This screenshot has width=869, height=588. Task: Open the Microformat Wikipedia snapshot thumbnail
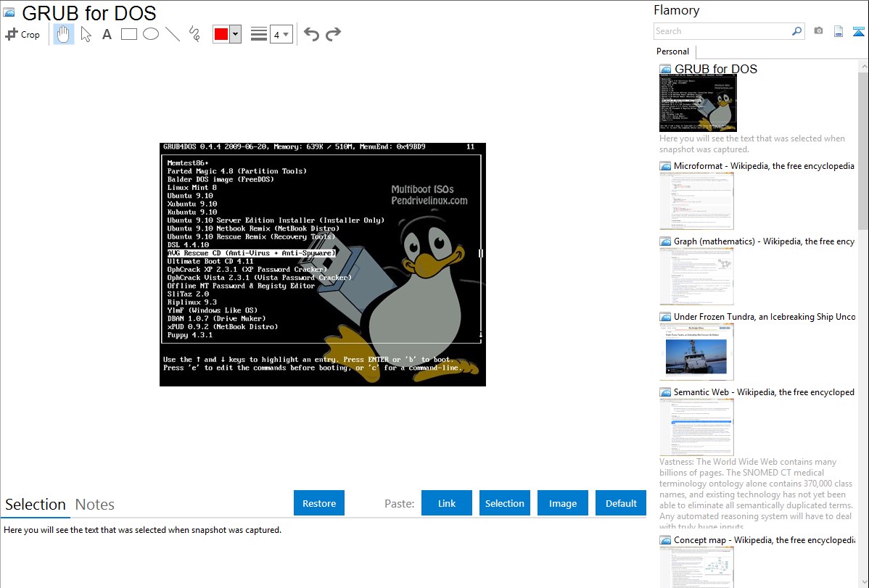696,200
